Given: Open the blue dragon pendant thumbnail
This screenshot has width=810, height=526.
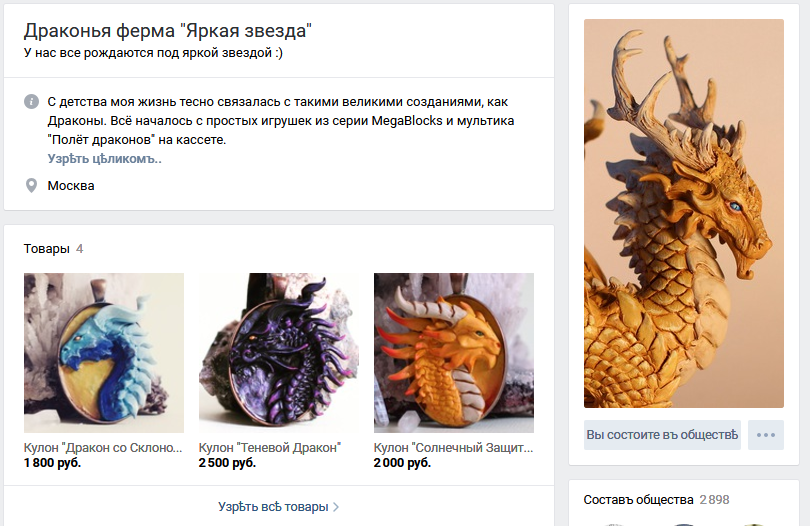Looking at the screenshot, I should coord(104,353).
